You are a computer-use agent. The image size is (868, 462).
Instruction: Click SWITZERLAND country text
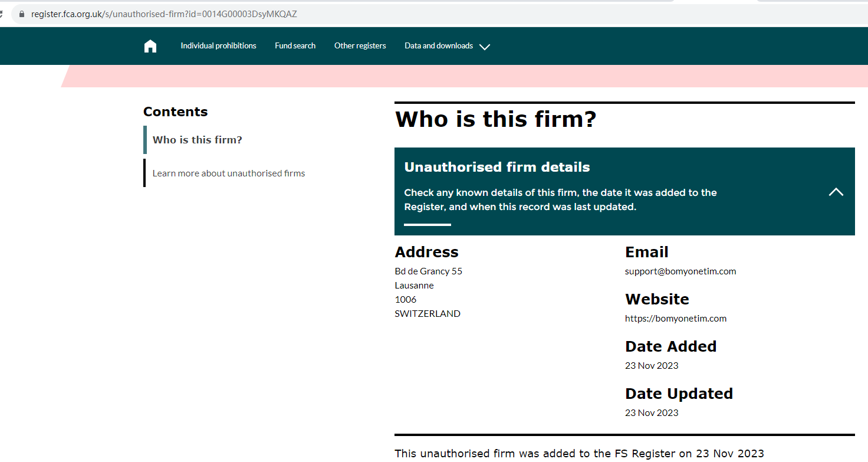pyautogui.click(x=428, y=314)
